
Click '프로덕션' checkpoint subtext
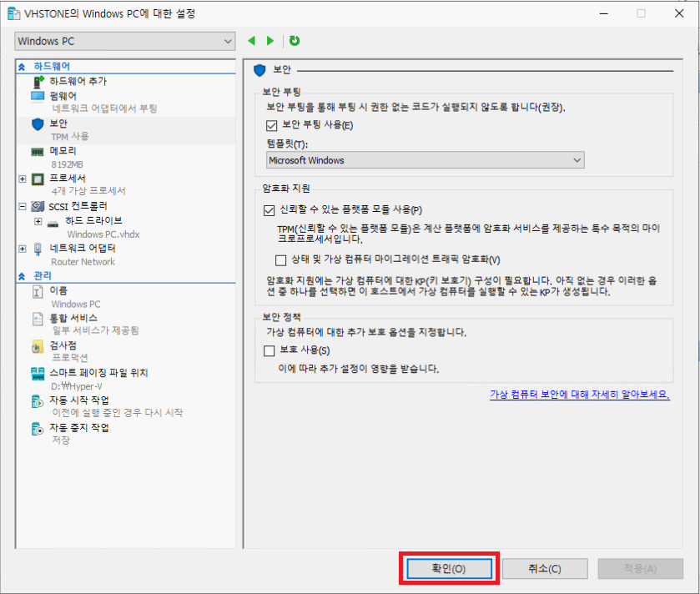coord(70,358)
